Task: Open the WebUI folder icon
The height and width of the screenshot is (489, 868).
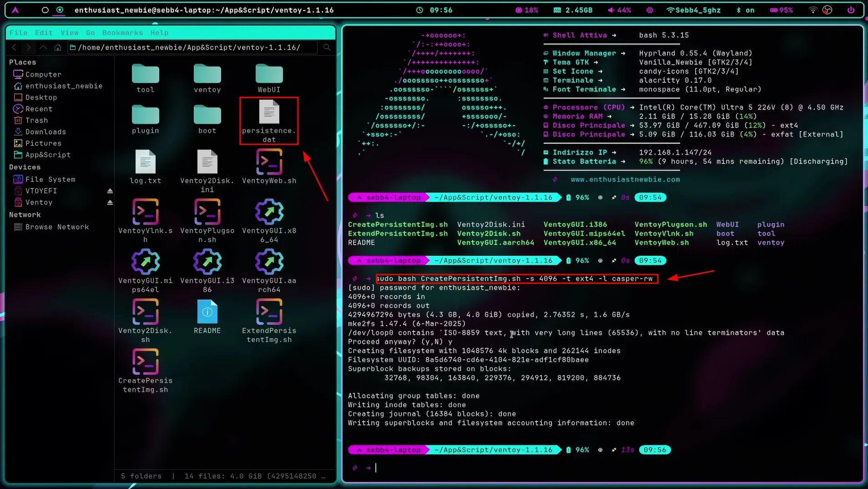Action: tap(269, 74)
